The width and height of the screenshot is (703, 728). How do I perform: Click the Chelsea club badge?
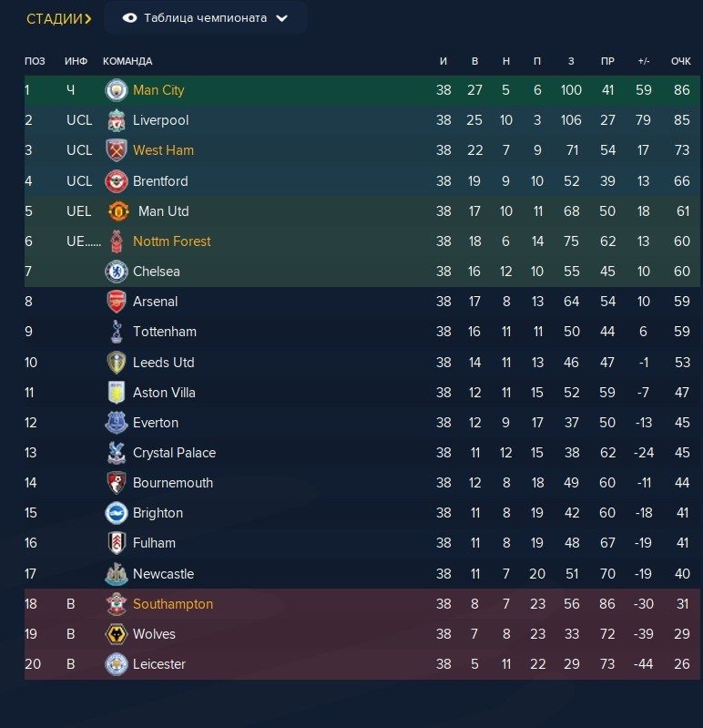click(x=116, y=272)
